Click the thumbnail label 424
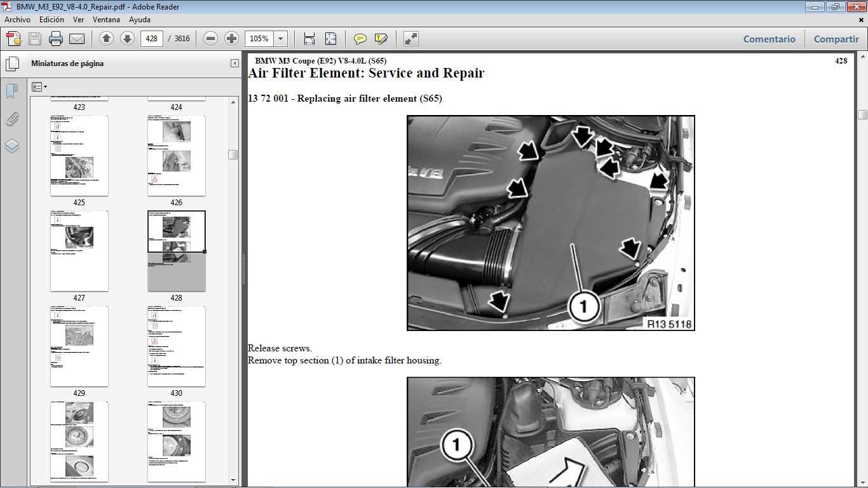868x488 pixels. [177, 107]
